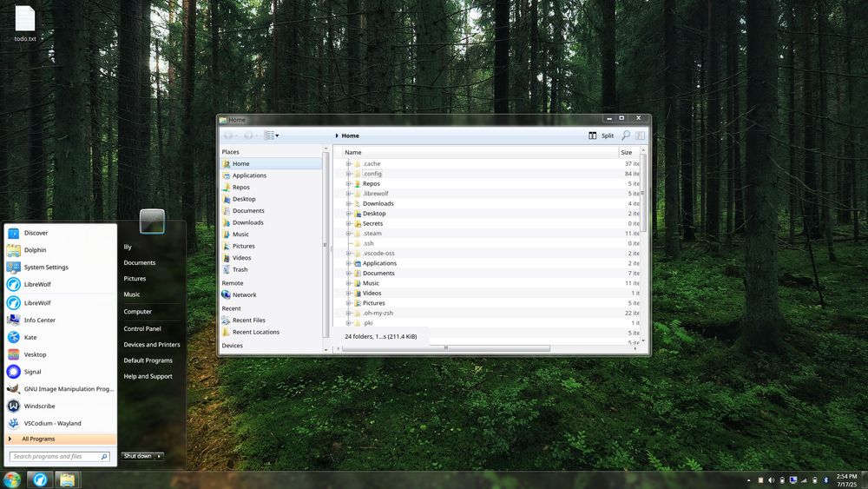868x489 pixels.
Task: Select Videos in Places panel
Action: (271, 258)
